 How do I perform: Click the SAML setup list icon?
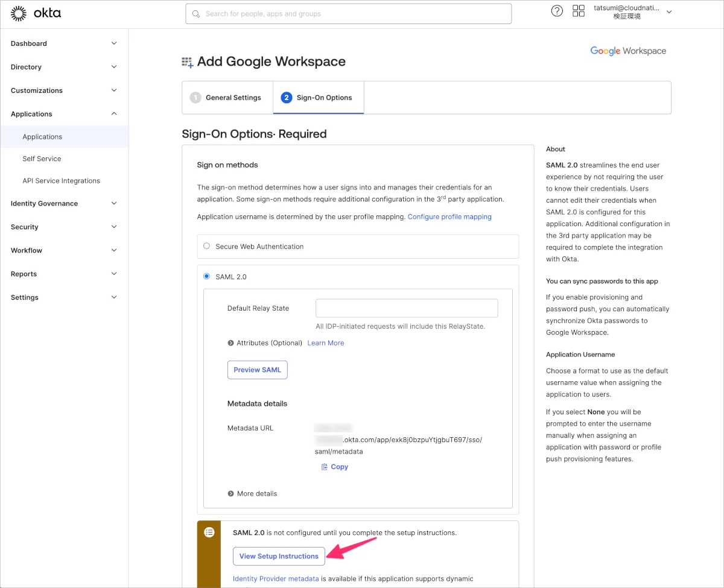click(x=209, y=532)
